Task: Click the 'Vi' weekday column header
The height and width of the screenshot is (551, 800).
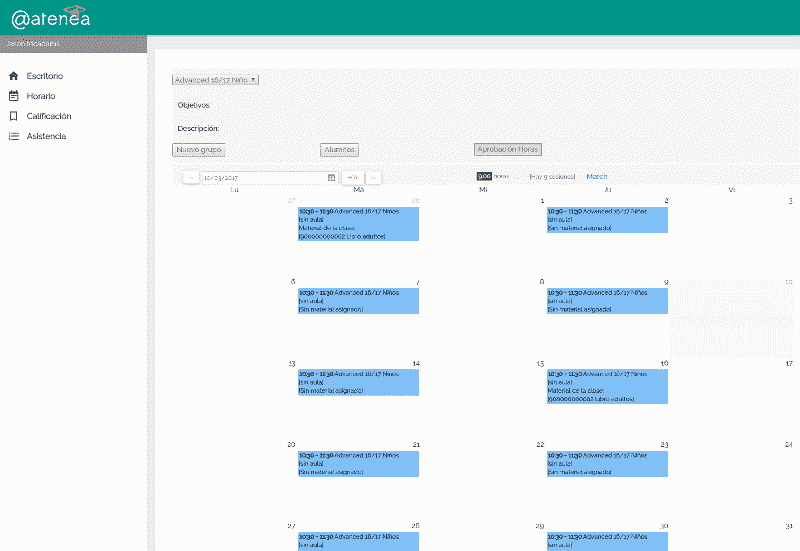Action: [732, 190]
